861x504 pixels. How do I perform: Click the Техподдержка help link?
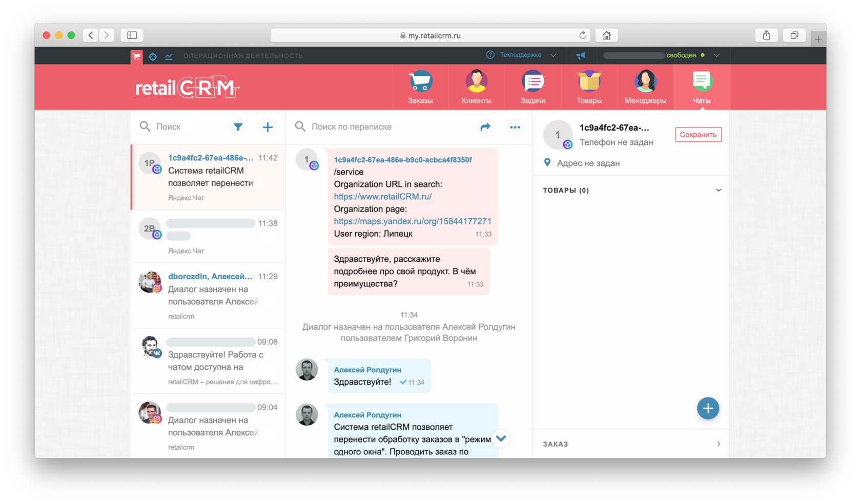(x=520, y=55)
